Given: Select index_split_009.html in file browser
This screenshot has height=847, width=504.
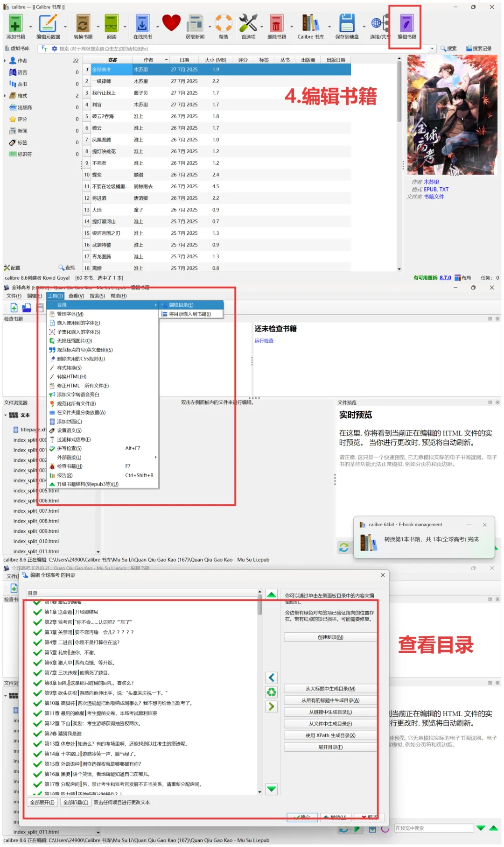Looking at the screenshot, I should 36,531.
